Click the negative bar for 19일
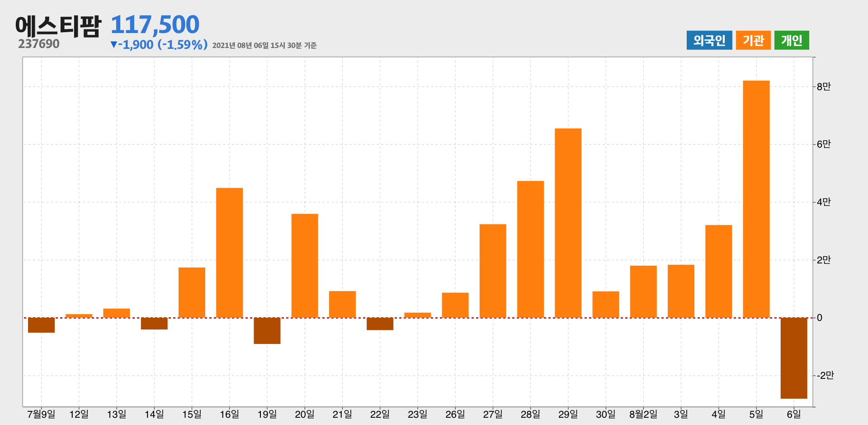 267,331
